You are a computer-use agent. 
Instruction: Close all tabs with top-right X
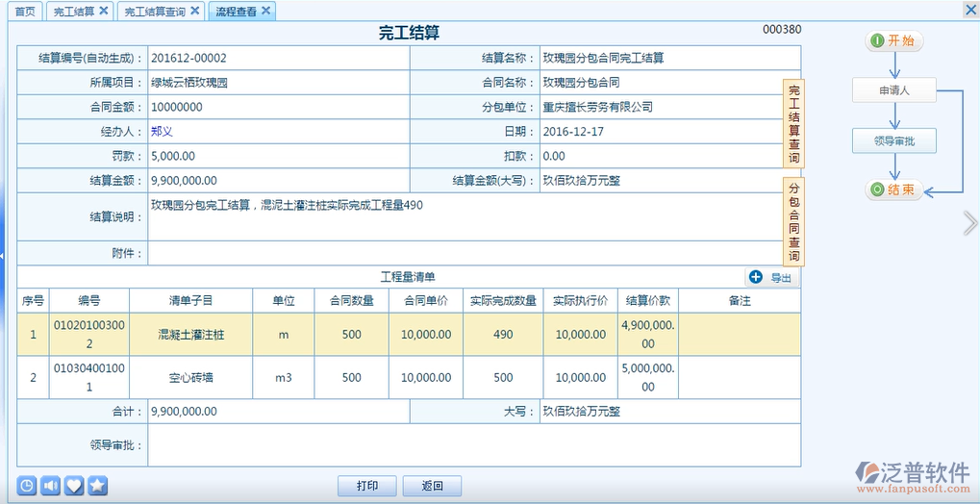972,10
